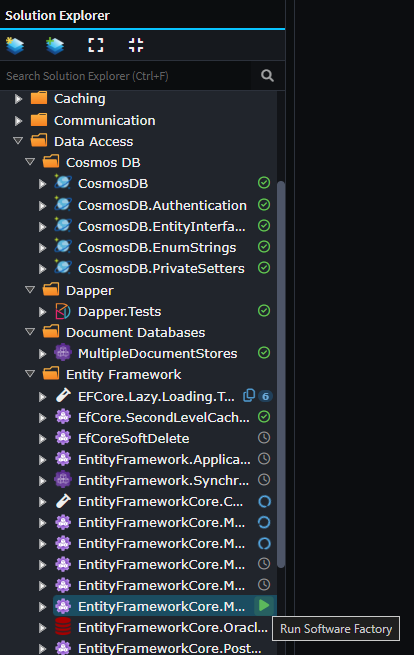Click the CosmosDB.EnumStrings planet icon

coord(63,246)
